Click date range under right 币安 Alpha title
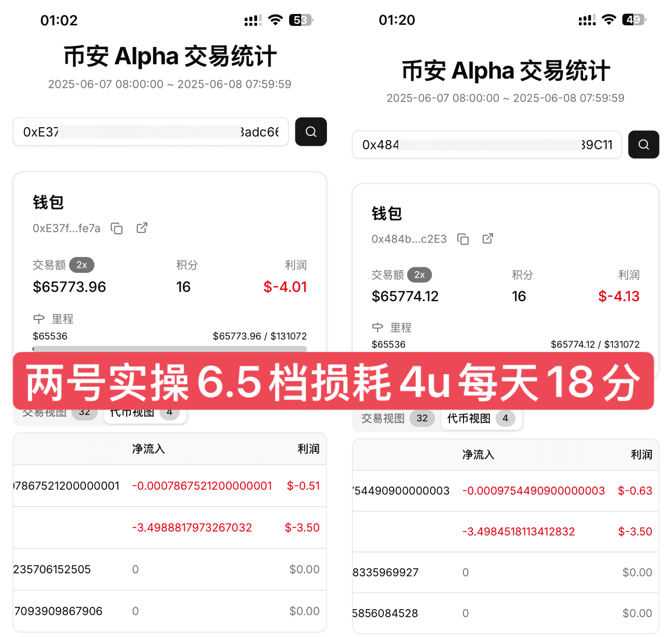 coord(505,98)
